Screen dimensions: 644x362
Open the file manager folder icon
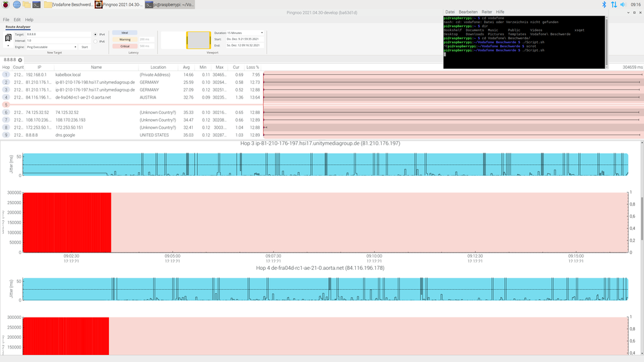point(26,5)
